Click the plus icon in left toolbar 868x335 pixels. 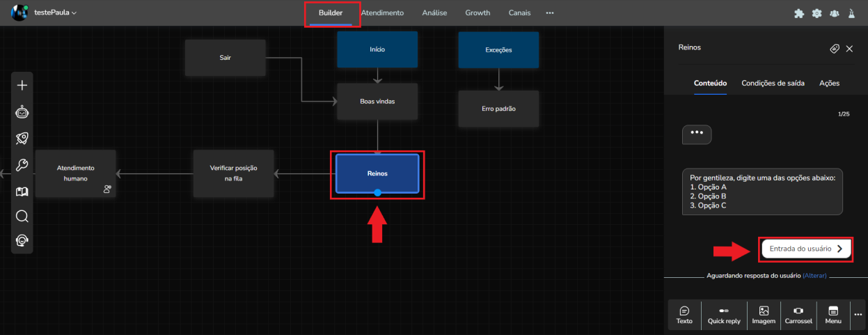click(x=22, y=86)
